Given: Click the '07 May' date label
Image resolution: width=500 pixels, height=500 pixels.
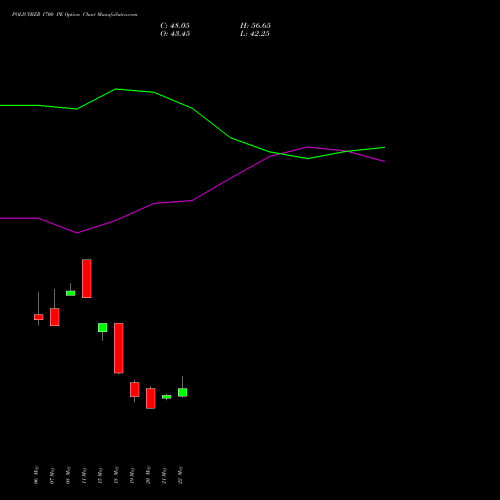Looking at the screenshot, I should 52,475.
